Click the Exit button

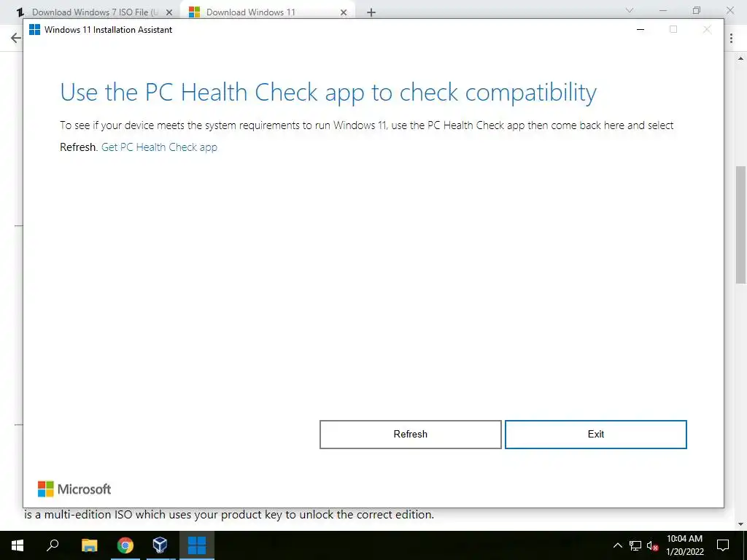tap(595, 435)
